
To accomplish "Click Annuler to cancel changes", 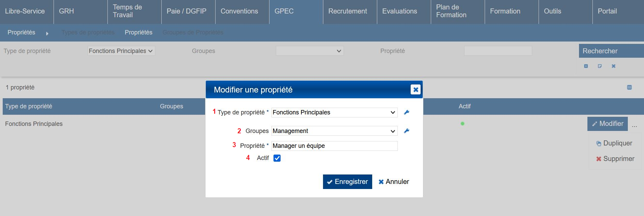I will [393, 182].
